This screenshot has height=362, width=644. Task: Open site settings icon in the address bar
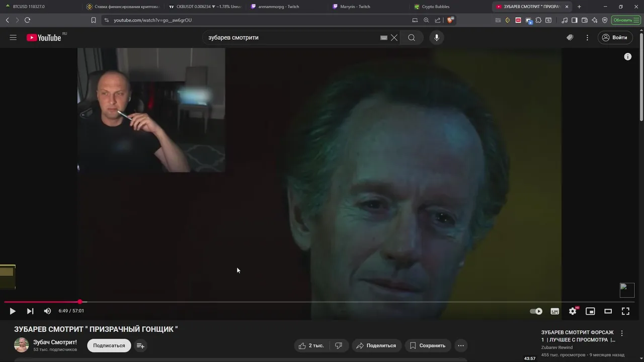click(106, 20)
